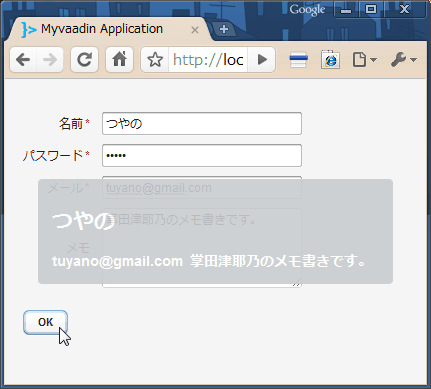Viewport: 431px width, 389px height.
Task: Minimize the browser window
Action: (346, 9)
